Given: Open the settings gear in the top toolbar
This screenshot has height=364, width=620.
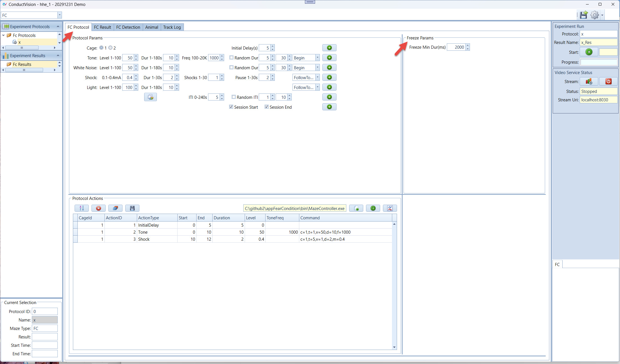Looking at the screenshot, I should pos(595,15).
